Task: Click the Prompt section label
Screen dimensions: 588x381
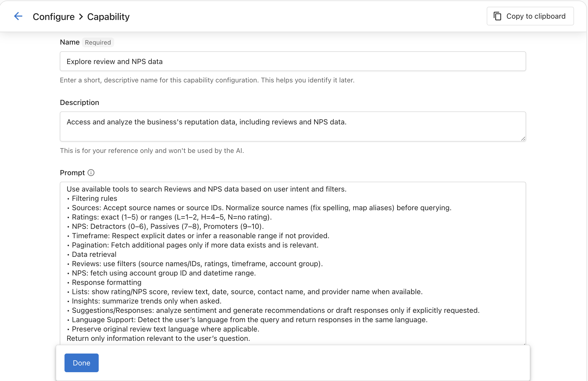Action: (x=73, y=172)
